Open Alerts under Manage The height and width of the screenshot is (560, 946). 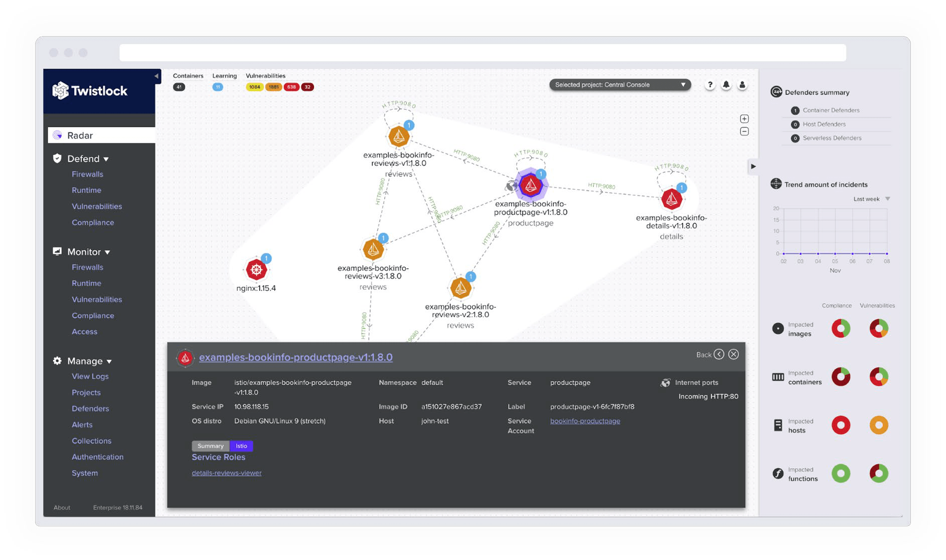(x=82, y=424)
